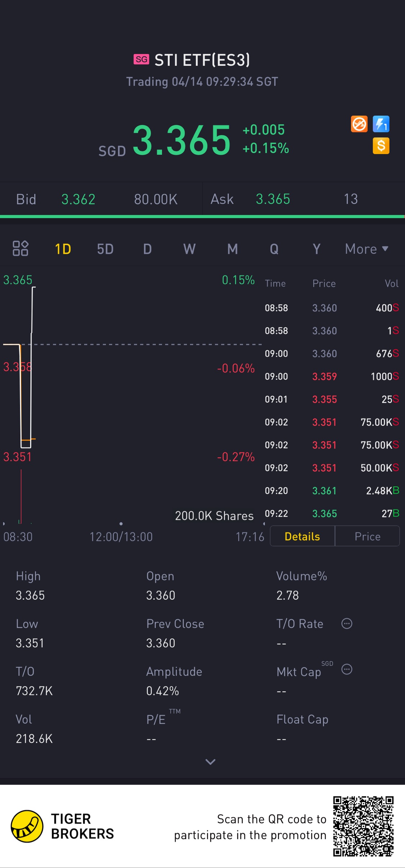The width and height of the screenshot is (405, 868).
Task: Select the 1D intraday chart period
Action: tap(63, 249)
